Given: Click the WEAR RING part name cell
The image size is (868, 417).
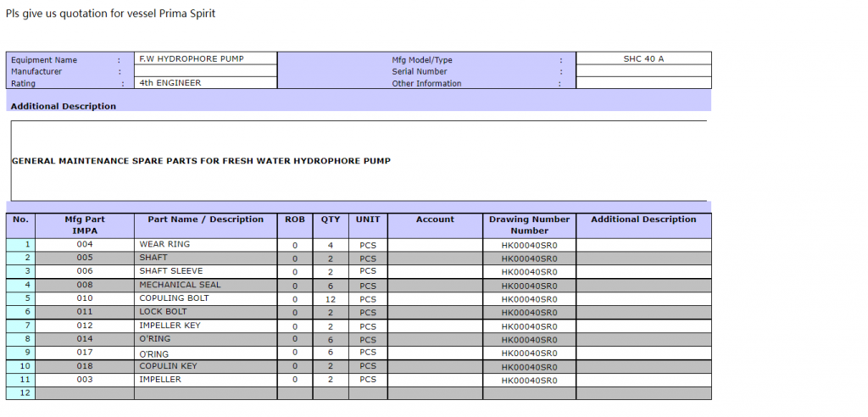Looking at the screenshot, I should pyautogui.click(x=206, y=244).
